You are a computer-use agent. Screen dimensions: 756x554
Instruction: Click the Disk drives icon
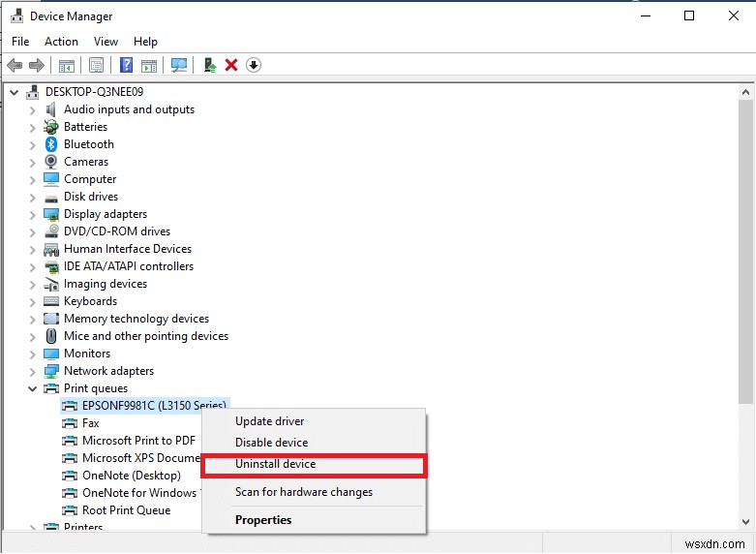click(x=51, y=198)
